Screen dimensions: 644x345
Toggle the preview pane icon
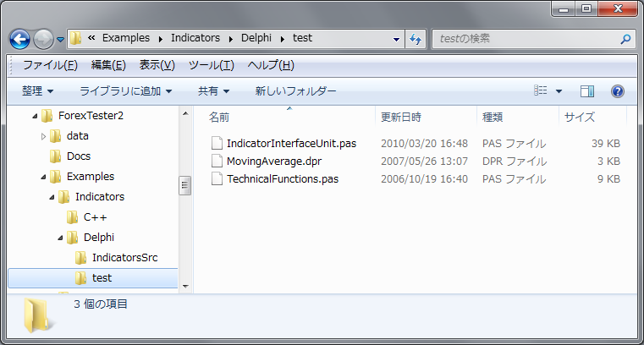coord(587,91)
